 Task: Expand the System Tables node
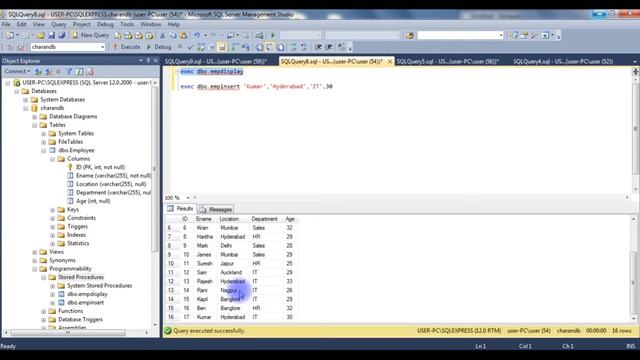pyautogui.click(x=44, y=133)
